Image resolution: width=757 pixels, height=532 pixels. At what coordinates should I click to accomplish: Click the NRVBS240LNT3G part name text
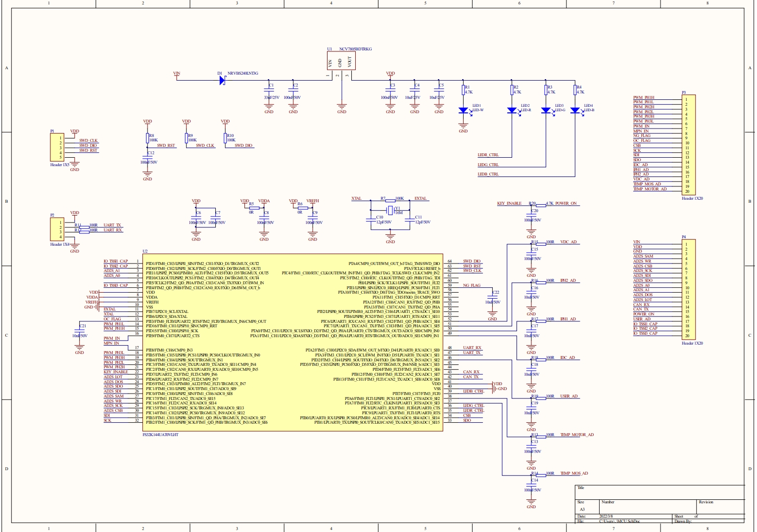pyautogui.click(x=243, y=73)
